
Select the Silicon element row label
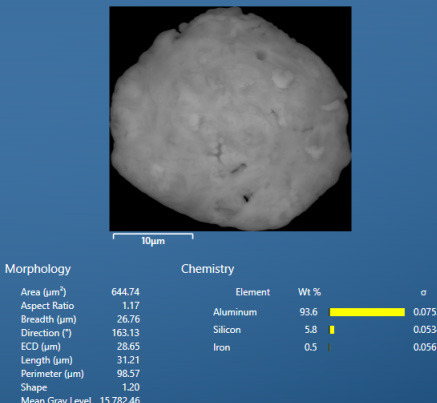coord(227,330)
